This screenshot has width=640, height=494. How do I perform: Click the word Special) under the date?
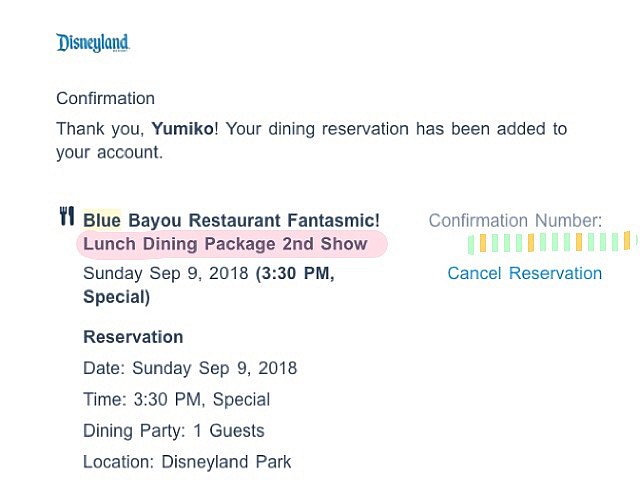tap(117, 297)
